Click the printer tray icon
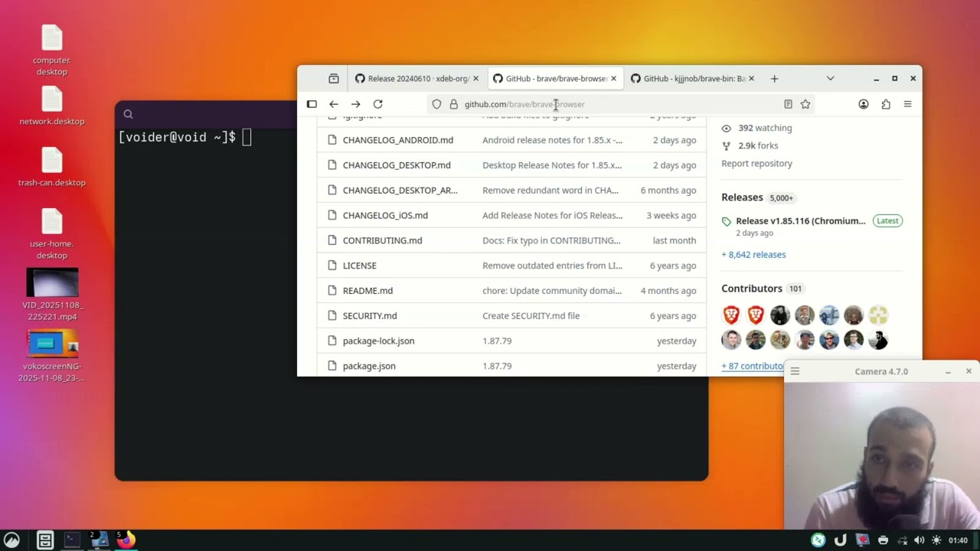The width and height of the screenshot is (980, 551). (883, 540)
